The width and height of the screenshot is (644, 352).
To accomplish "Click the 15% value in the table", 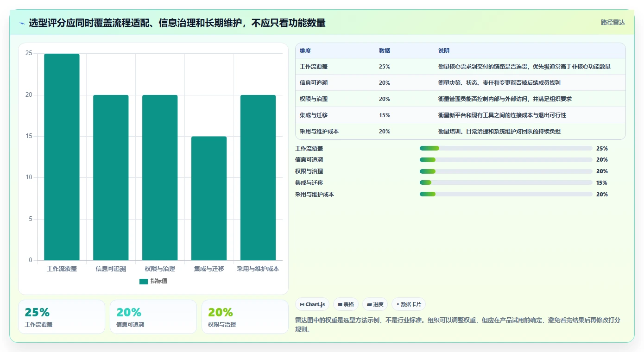I will coord(384,115).
